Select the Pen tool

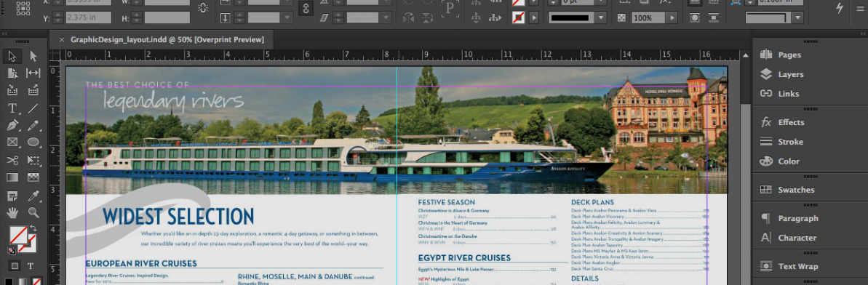click(x=12, y=126)
